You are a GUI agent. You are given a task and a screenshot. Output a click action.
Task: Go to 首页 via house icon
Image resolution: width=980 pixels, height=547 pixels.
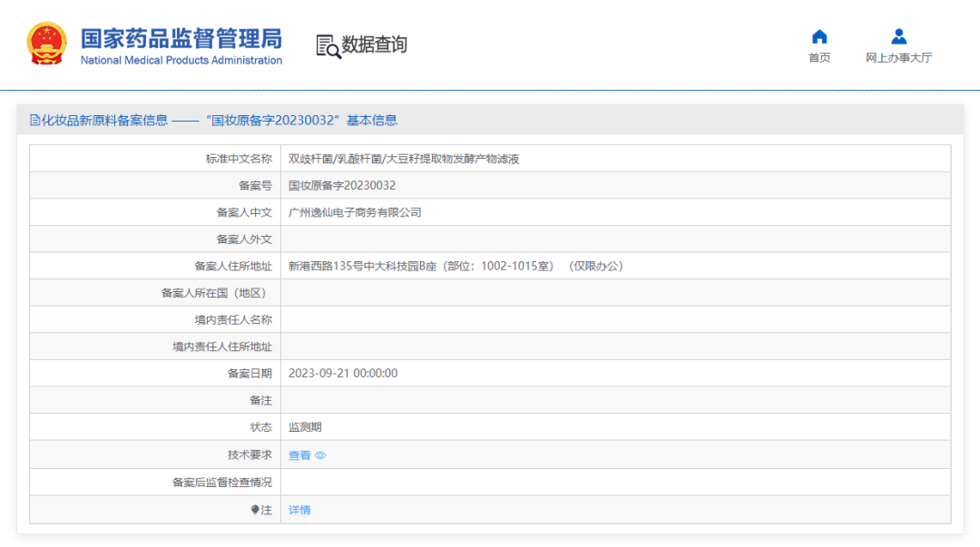coord(819,37)
